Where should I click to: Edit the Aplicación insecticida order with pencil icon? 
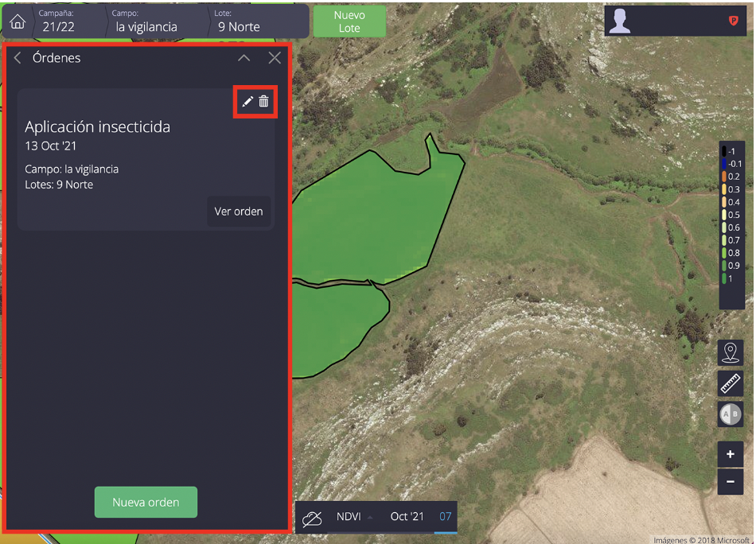247,102
